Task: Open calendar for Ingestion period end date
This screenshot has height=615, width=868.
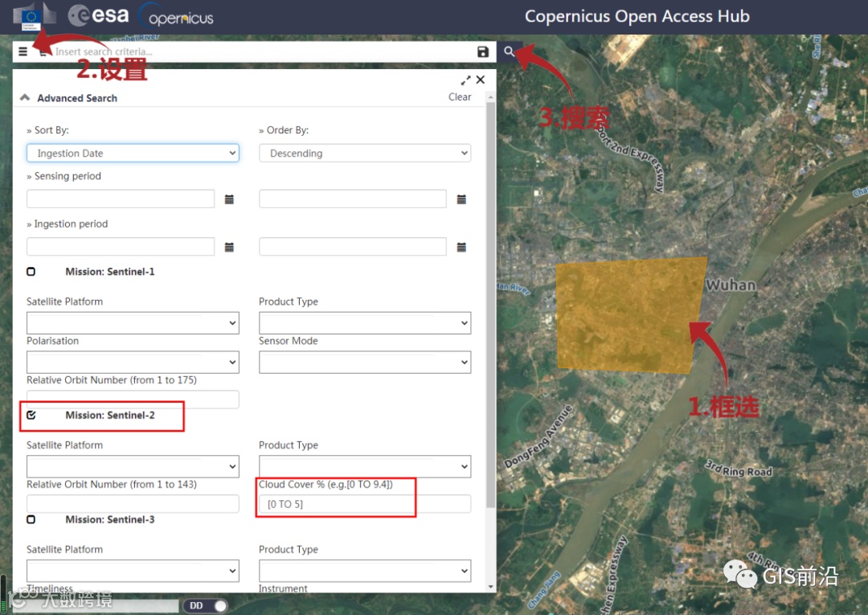Action: coord(461,247)
